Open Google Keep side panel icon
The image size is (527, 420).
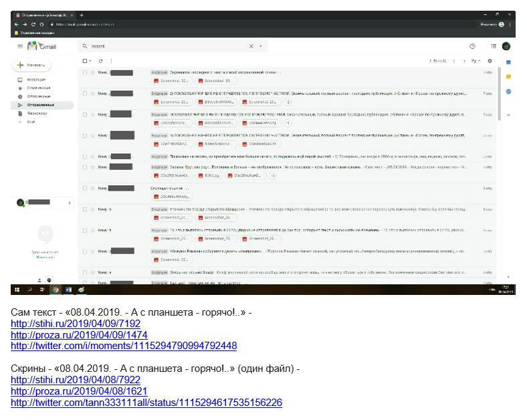[508, 77]
